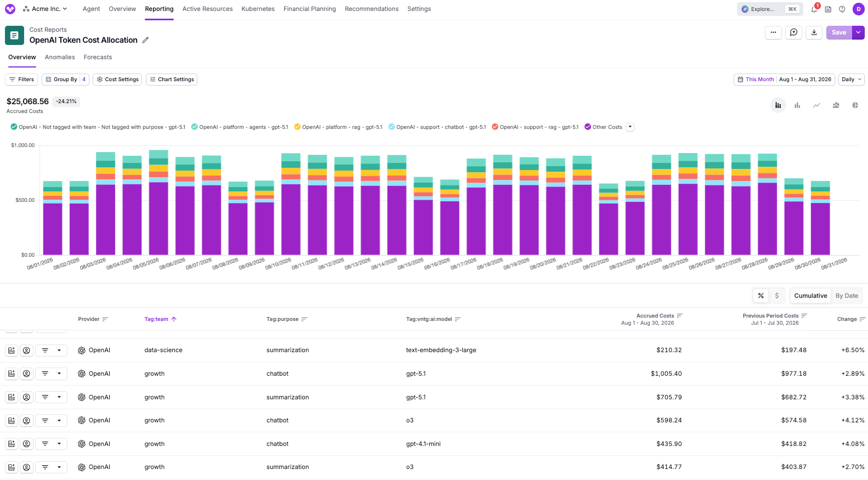The image size is (868, 480).
Task: Open Active Resources nav item
Action: pyautogui.click(x=207, y=9)
